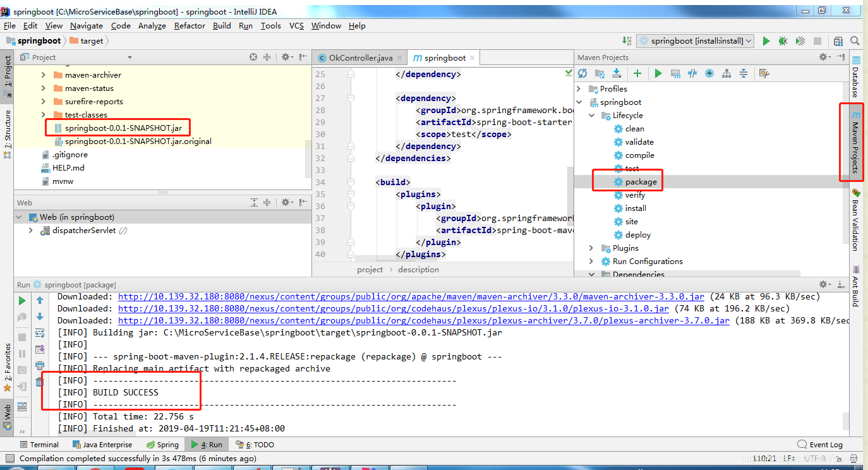Expand Profiles node in Maven Projects
The width and height of the screenshot is (868, 470).
click(579, 88)
